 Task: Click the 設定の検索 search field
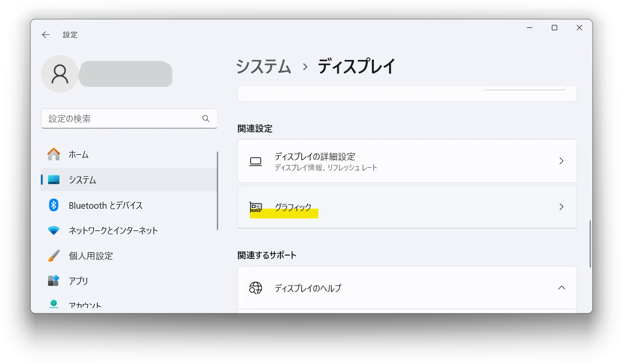point(129,118)
